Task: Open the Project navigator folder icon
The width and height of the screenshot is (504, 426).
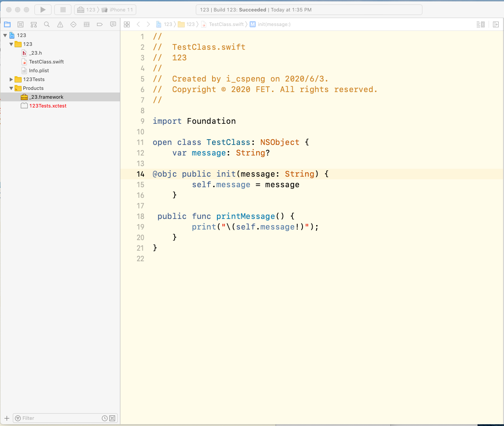Action: pyautogui.click(x=7, y=24)
